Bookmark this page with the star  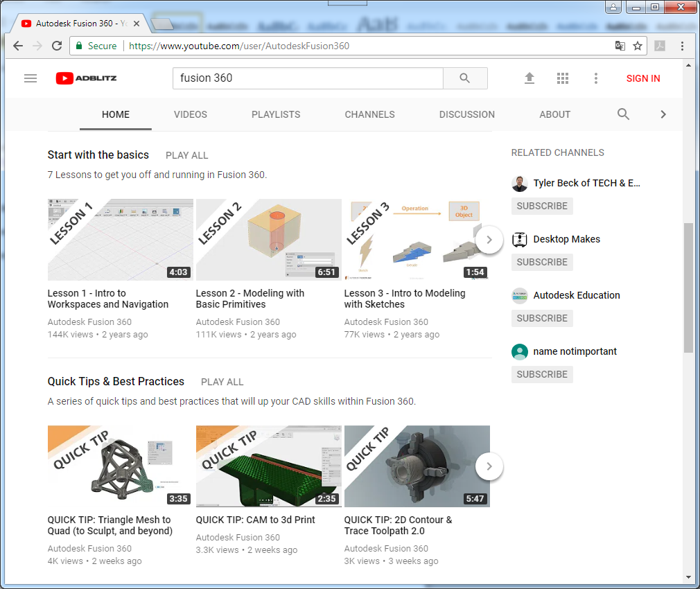(638, 46)
